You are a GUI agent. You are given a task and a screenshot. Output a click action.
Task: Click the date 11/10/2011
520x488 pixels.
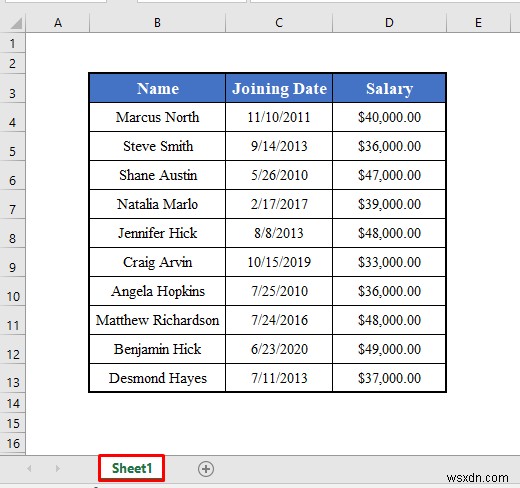[279, 117]
